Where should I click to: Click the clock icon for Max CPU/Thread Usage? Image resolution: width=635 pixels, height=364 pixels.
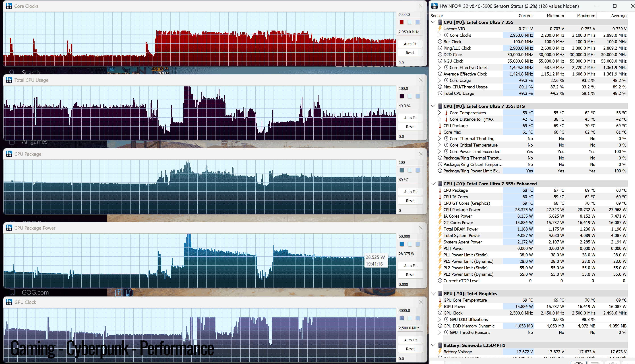440,87
